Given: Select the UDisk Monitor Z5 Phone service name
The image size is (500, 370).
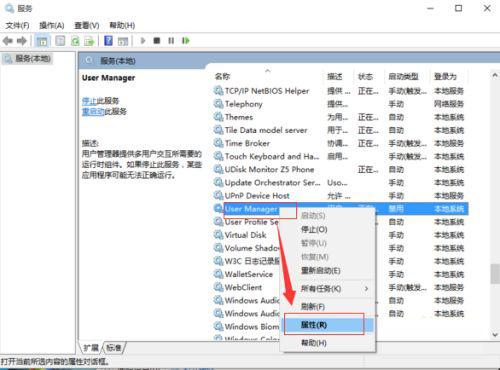Looking at the screenshot, I should tap(269, 169).
